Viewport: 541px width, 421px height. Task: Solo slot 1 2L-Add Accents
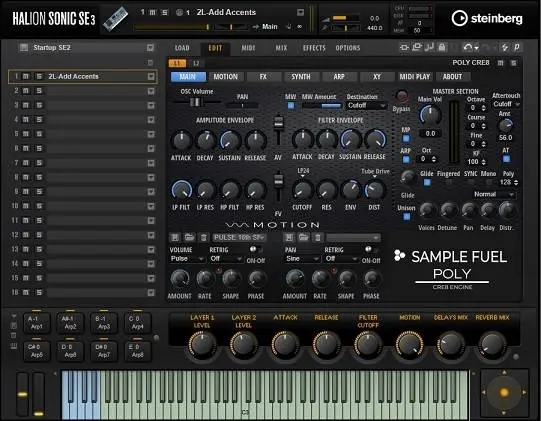pos(39,76)
